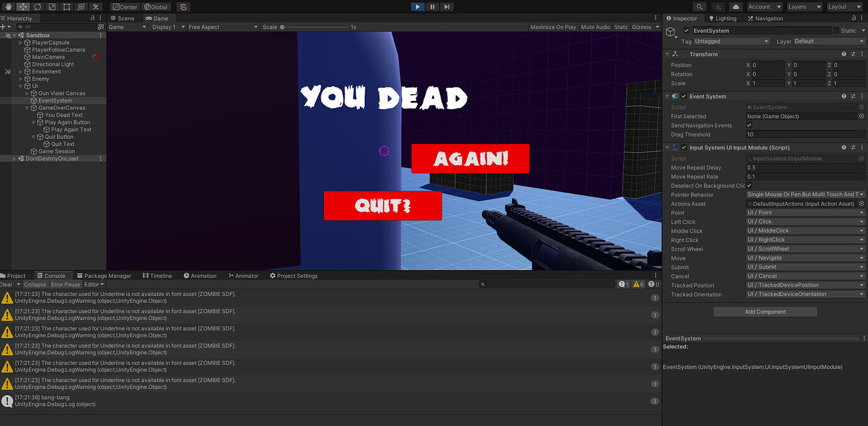Expand PlayerCapsule in Hierarchy
The width and height of the screenshot is (868, 426).
pos(21,43)
